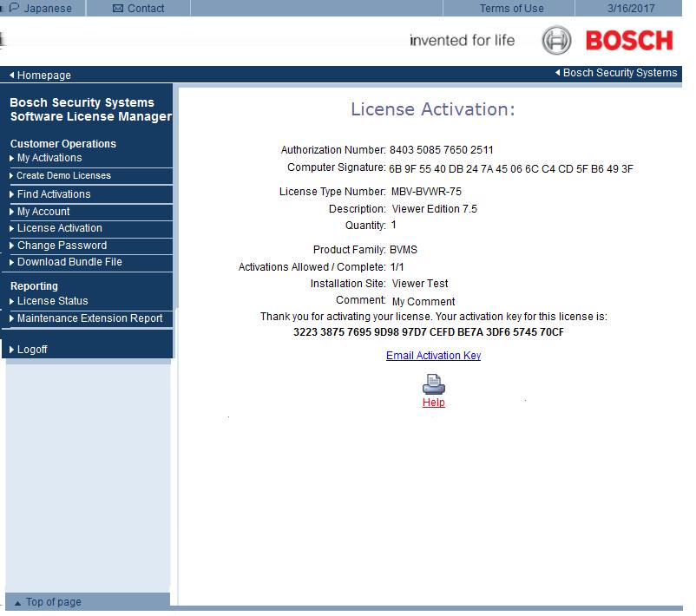This screenshot has width=696, height=616.
Task: Click the license type MBV-BVWR-75
Action: coord(426,192)
